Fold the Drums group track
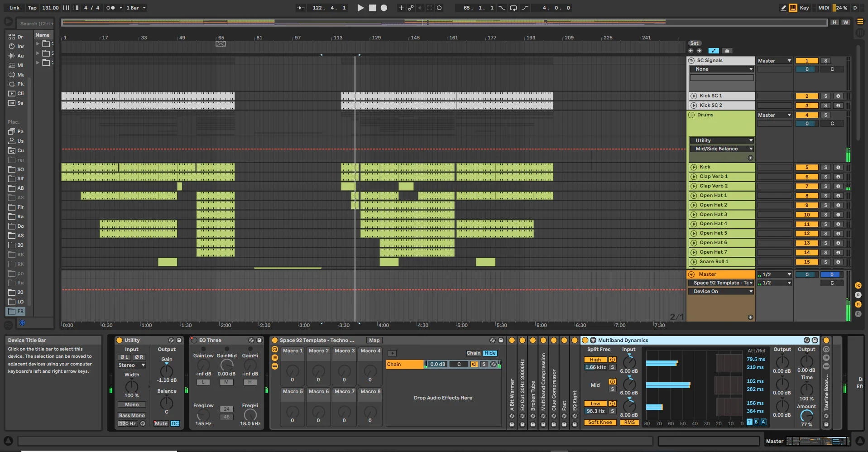The image size is (868, 452). coord(691,115)
